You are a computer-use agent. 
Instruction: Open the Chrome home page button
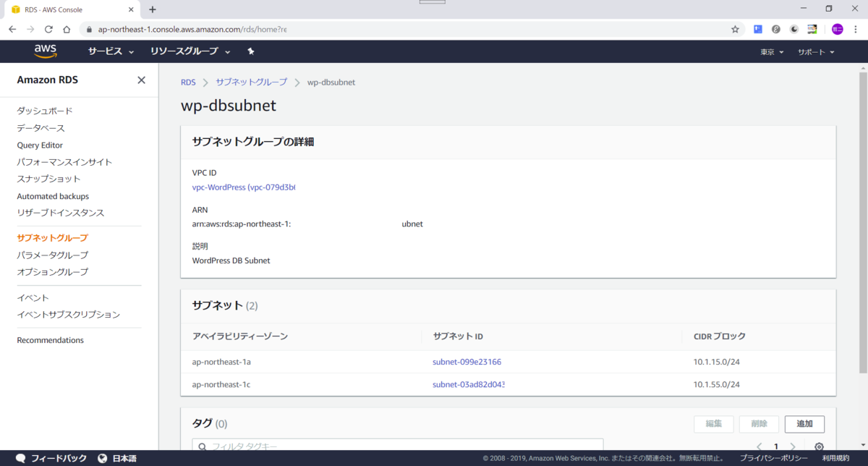pos(67,30)
